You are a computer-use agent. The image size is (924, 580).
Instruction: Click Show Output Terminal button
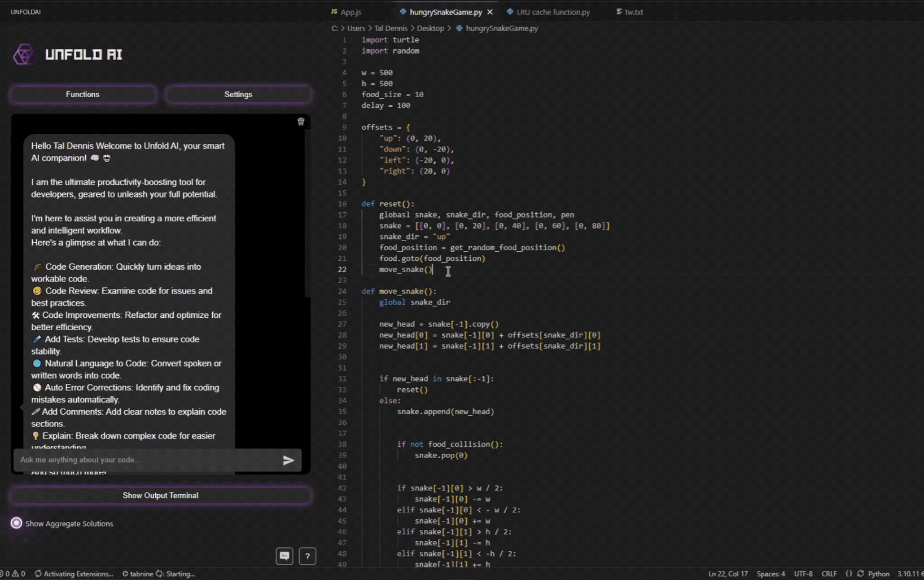pyautogui.click(x=160, y=495)
